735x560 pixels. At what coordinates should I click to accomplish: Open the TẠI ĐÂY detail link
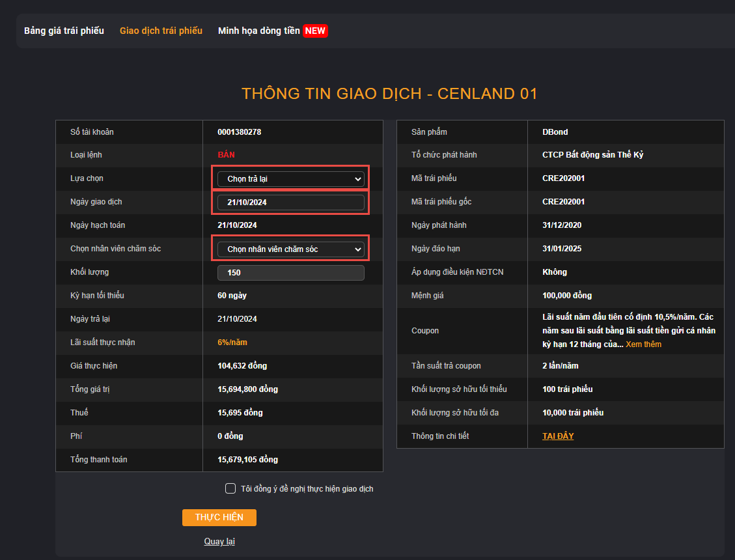tap(558, 436)
